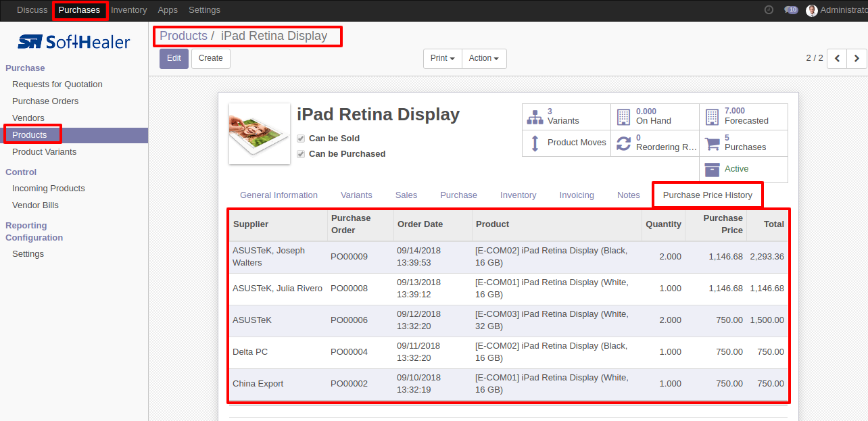Screen dimensions: 868x421
Task: Open the top bar Settings menu
Action: pyautogui.click(x=204, y=10)
